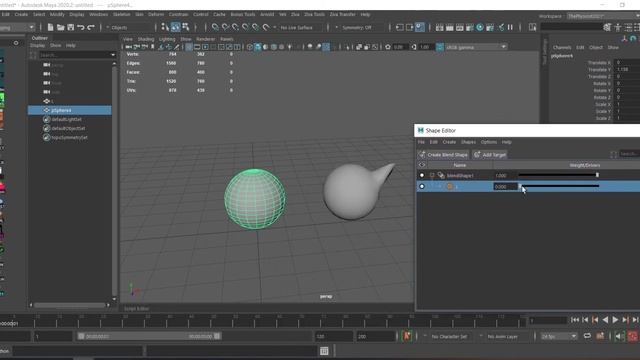Open the Deform menu
The image size is (640, 360).
tap(156, 14)
